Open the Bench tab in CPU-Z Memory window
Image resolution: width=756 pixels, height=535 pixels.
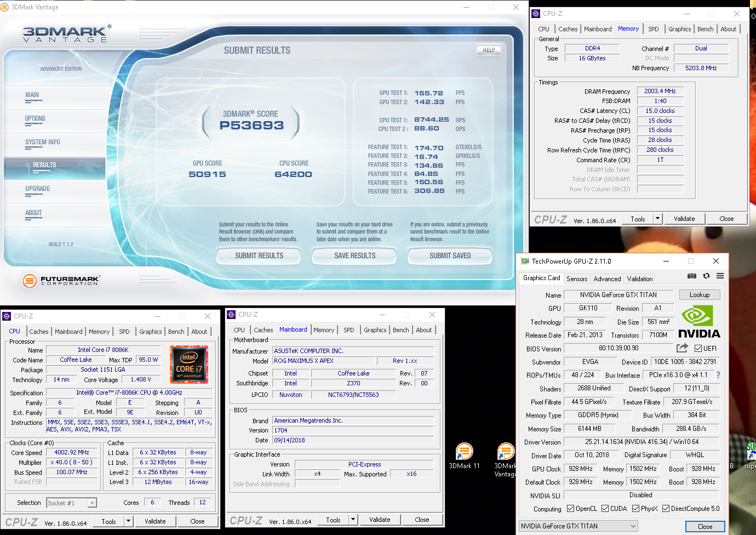pyautogui.click(x=706, y=29)
